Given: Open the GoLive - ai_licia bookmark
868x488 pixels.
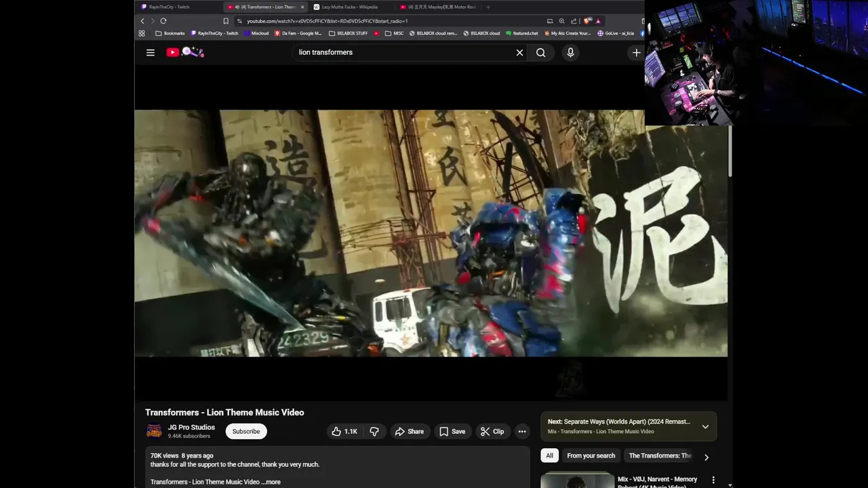Looking at the screenshot, I should click(616, 33).
